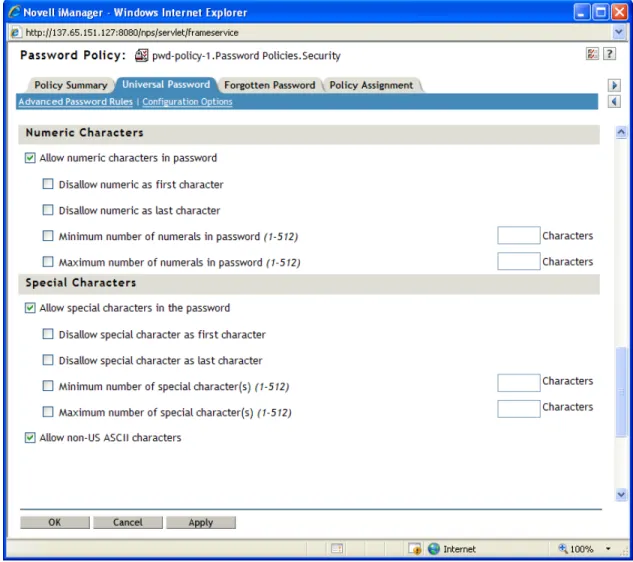Viewport: 633px width, 562px height.
Task: Click the right arrow tab scroll icon
Action: [x=614, y=85]
